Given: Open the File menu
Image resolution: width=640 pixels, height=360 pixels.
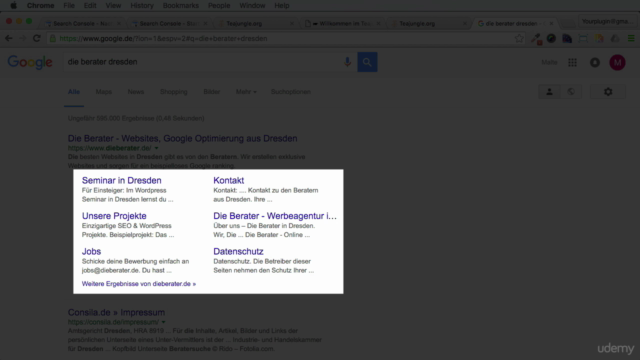Looking at the screenshot, I should [69, 5].
